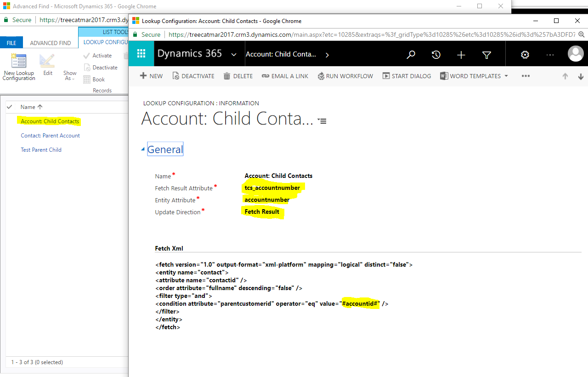
Task: Expand the Account: Child Conta... breadcrumb chevron
Action: 327,55
